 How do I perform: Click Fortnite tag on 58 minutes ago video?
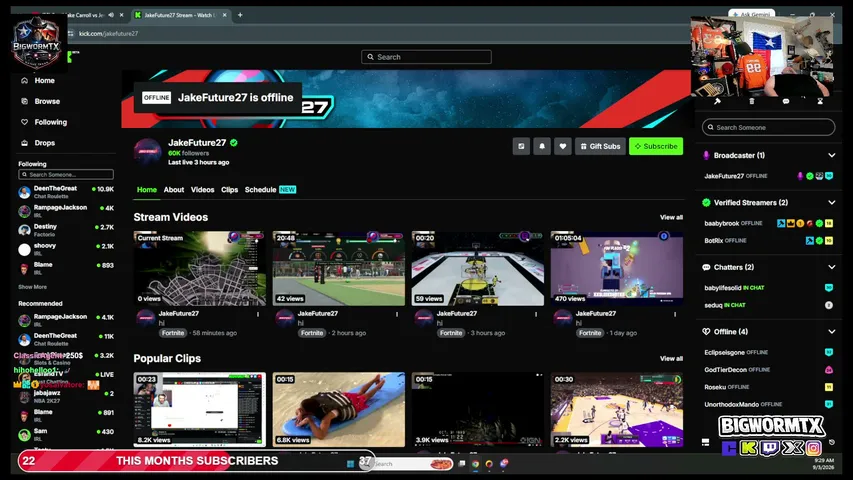tap(172, 333)
